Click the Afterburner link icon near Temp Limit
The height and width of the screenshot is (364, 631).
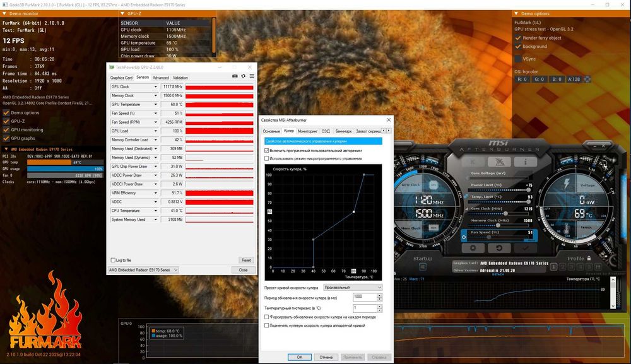(x=466, y=196)
